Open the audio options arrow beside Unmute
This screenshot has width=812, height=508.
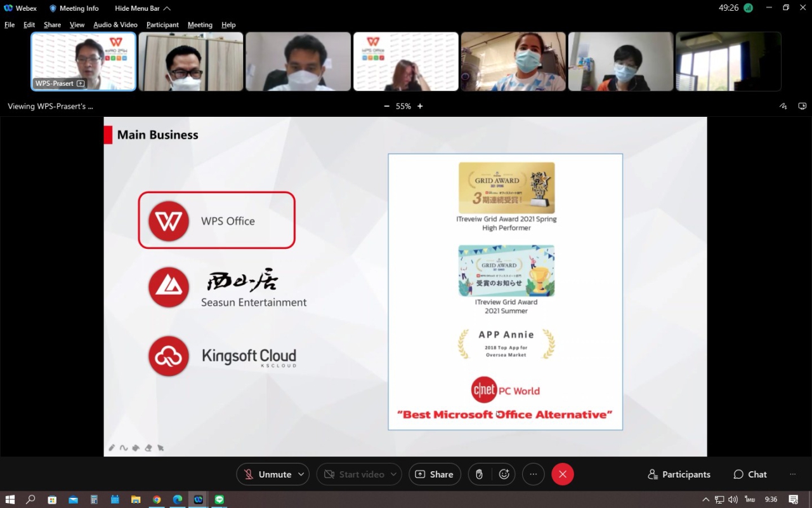pyautogui.click(x=302, y=474)
